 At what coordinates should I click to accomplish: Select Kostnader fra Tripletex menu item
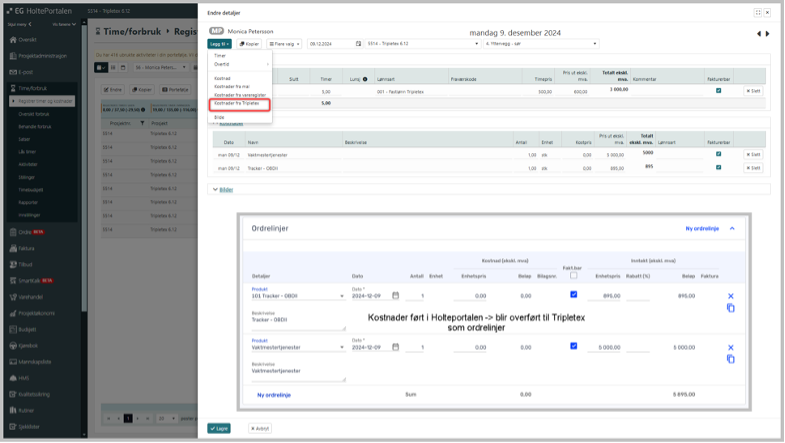pyautogui.click(x=236, y=103)
